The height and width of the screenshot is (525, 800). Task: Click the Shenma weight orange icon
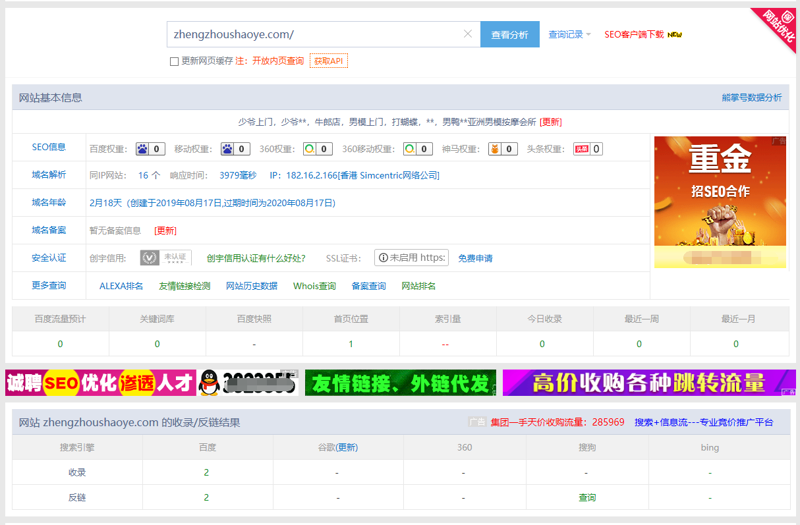click(x=494, y=149)
